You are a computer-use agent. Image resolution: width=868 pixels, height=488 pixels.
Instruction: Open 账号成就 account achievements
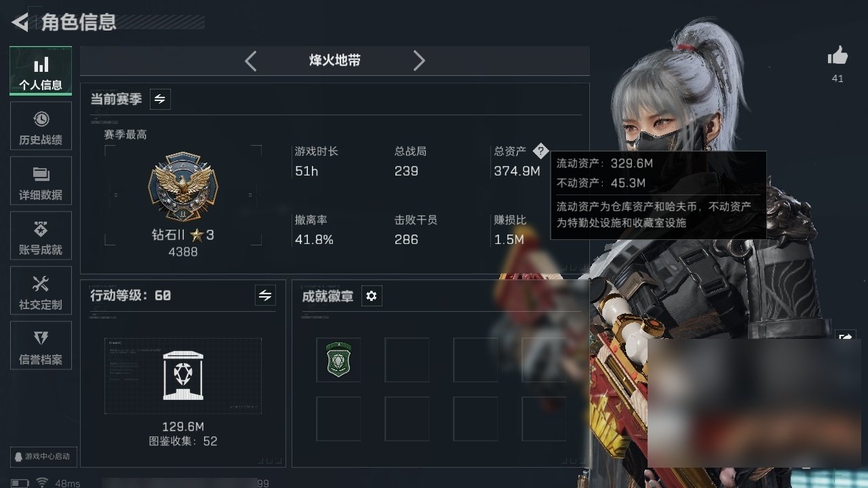click(x=41, y=237)
